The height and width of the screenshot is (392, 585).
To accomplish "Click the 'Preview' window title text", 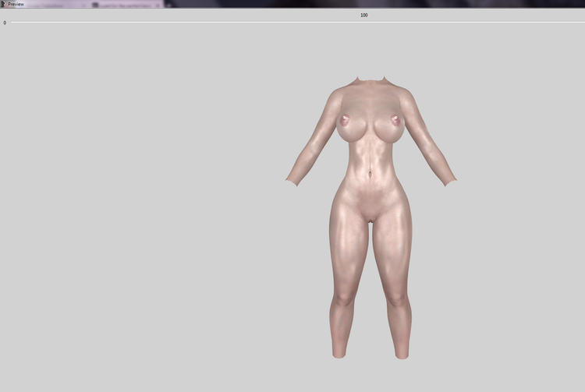I will (16, 4).
